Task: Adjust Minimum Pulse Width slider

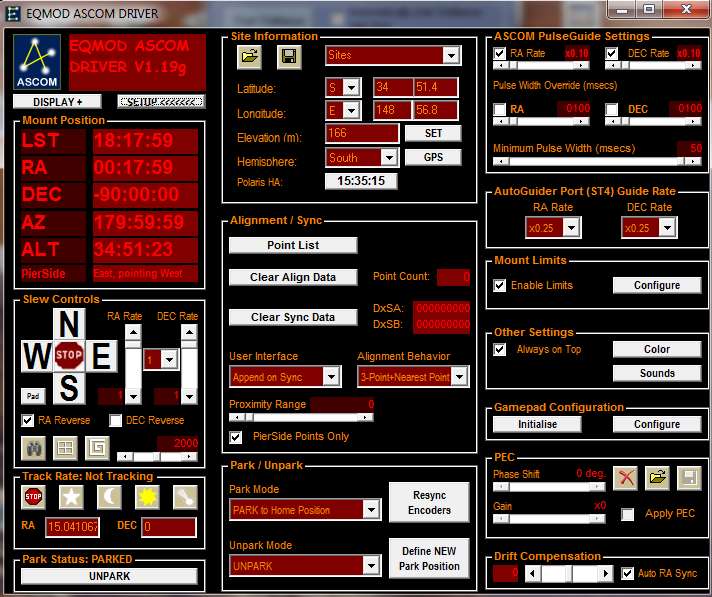Action: tap(597, 161)
